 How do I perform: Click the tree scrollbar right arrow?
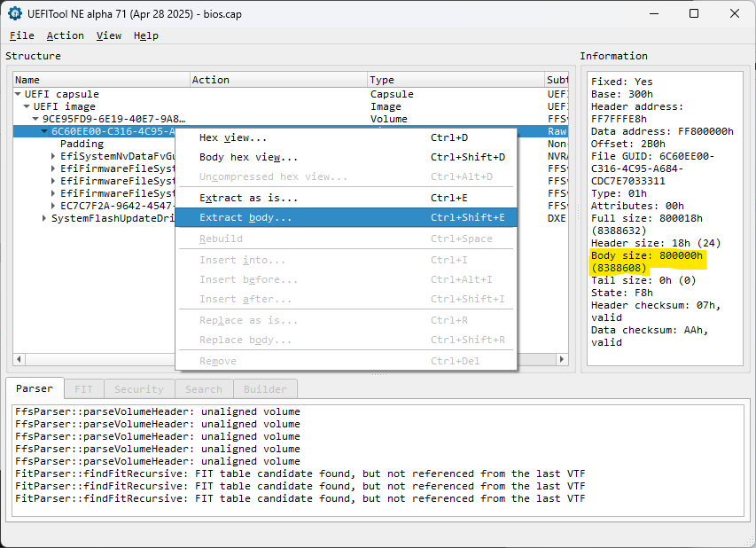click(x=562, y=359)
